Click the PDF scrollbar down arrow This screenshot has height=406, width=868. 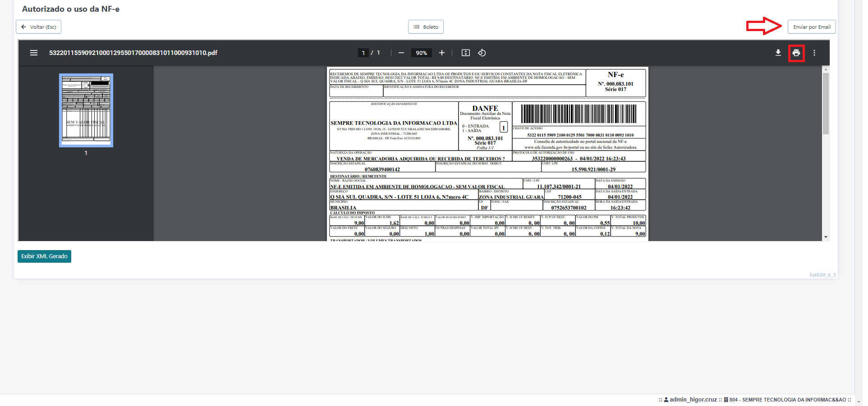click(826, 237)
